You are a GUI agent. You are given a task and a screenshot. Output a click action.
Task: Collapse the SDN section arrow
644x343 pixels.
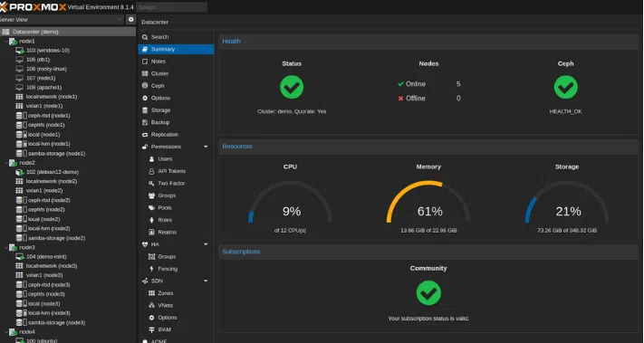point(206,281)
